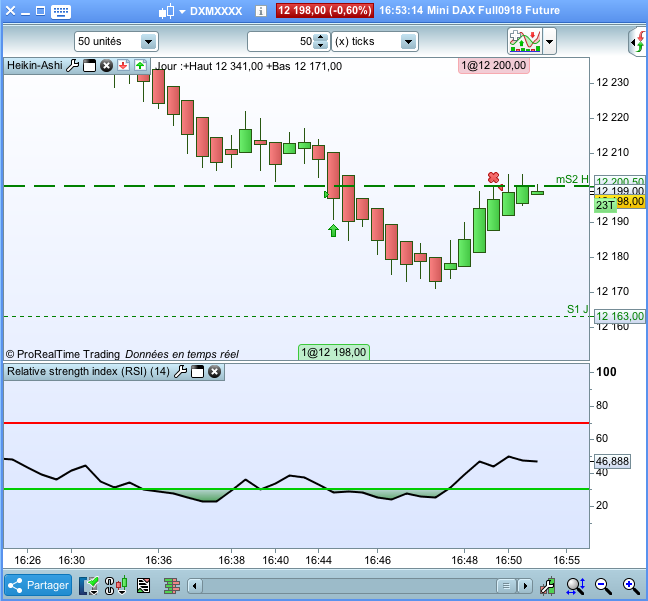Screen dimensions: 648x601
Task: Open RSI settings wrench icon
Action: point(180,372)
